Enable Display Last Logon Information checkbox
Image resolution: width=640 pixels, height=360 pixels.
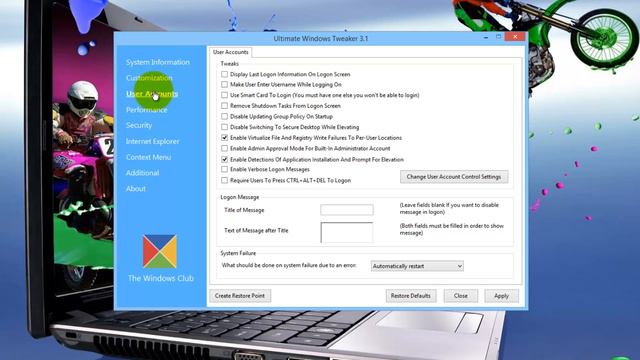tap(224, 74)
